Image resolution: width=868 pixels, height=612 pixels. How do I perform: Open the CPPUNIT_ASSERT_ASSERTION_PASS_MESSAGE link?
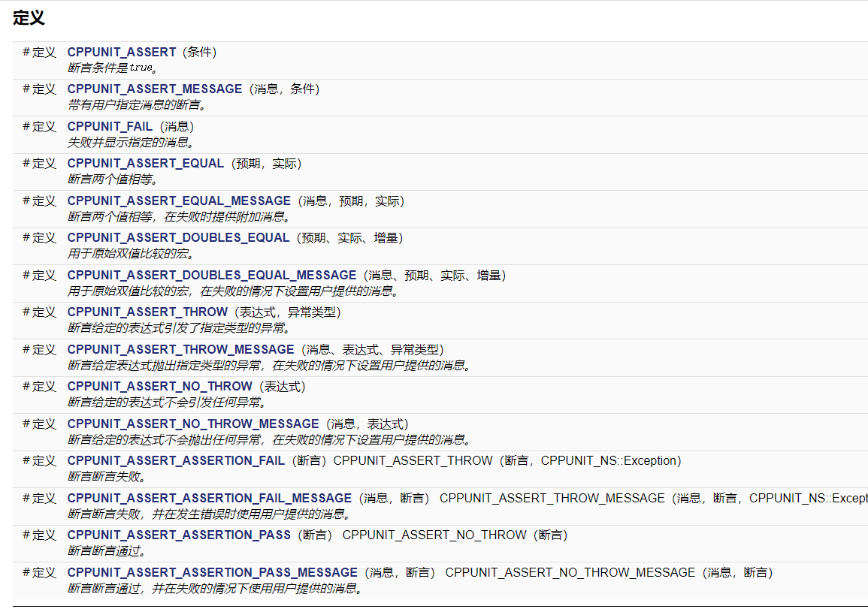pyautogui.click(x=212, y=573)
